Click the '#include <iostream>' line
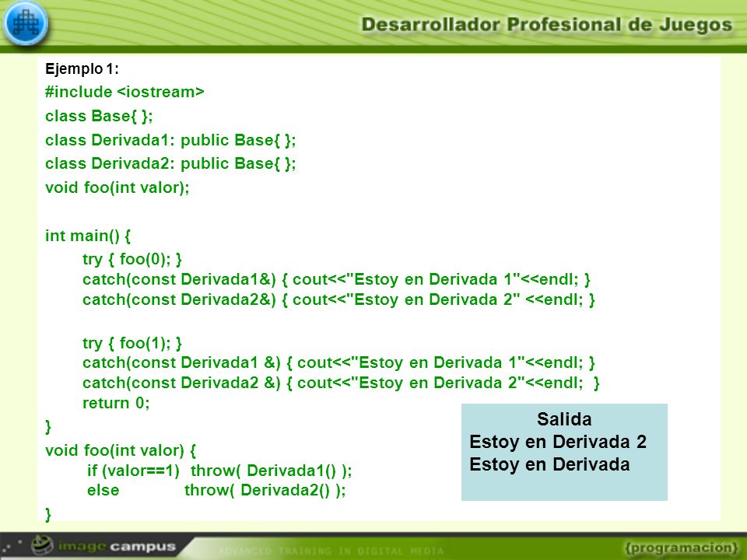 [x=124, y=92]
